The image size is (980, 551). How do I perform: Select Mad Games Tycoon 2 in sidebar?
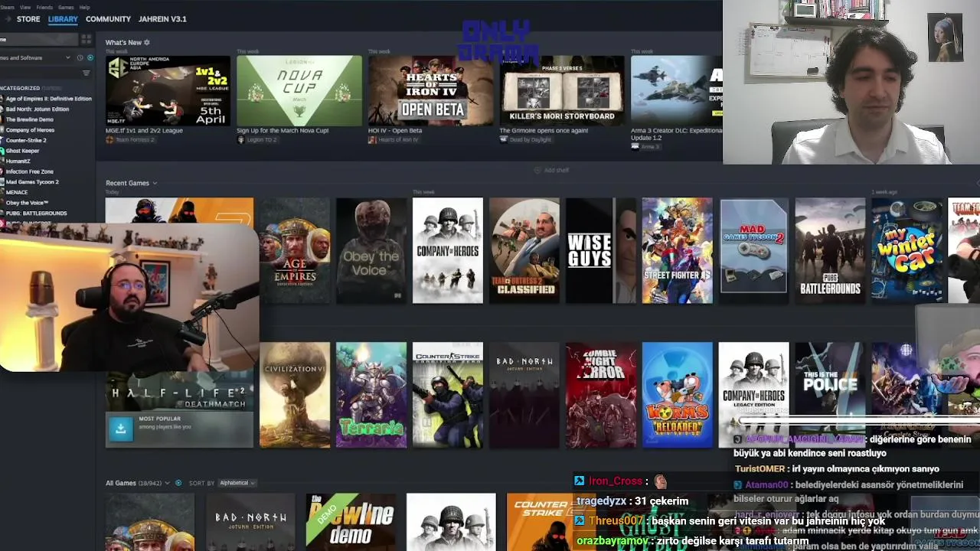32,182
